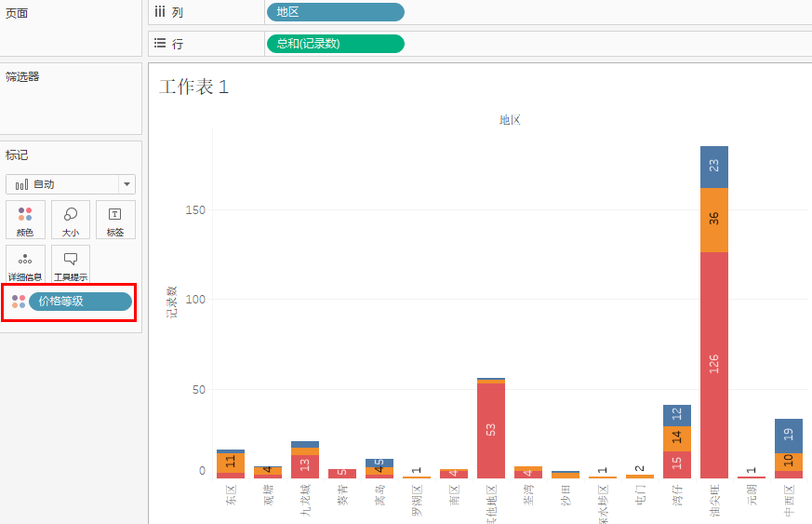Image resolution: width=812 pixels, height=524 pixels.
Task: Click the axis tick label 100
Action: point(195,300)
